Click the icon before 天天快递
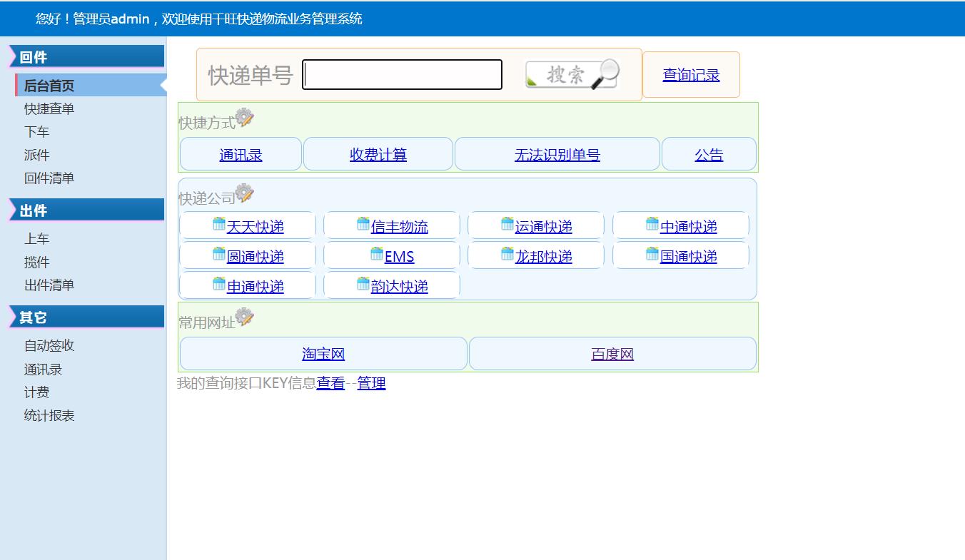Screen dimensions: 965x560 point(219,224)
